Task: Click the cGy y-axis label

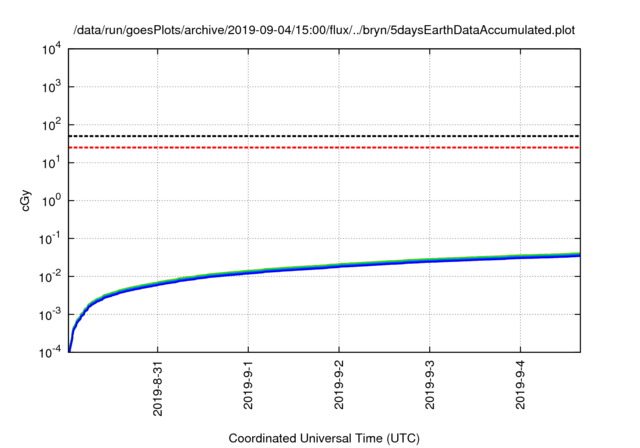Action: (x=26, y=200)
